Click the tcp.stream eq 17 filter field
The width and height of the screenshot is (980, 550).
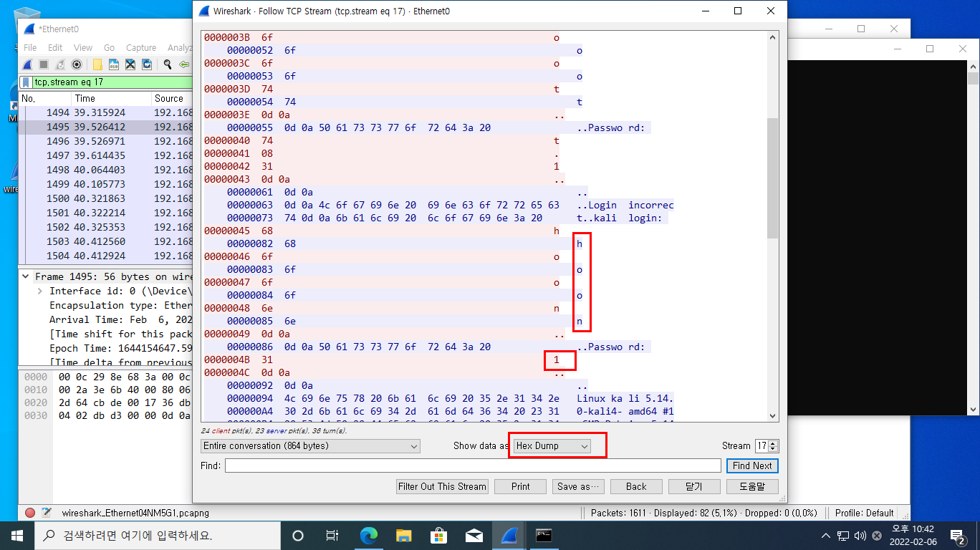112,82
